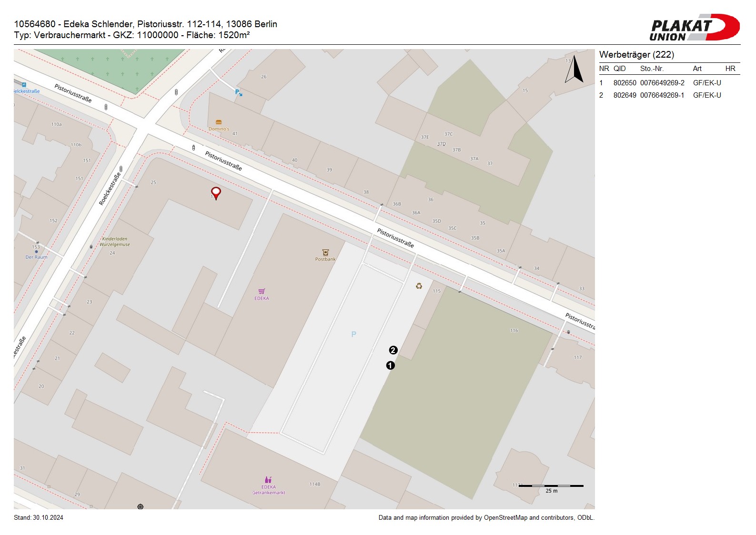Click the Kinderladen Wurzelgemüse label
The height and width of the screenshot is (535, 756).
tap(114, 242)
